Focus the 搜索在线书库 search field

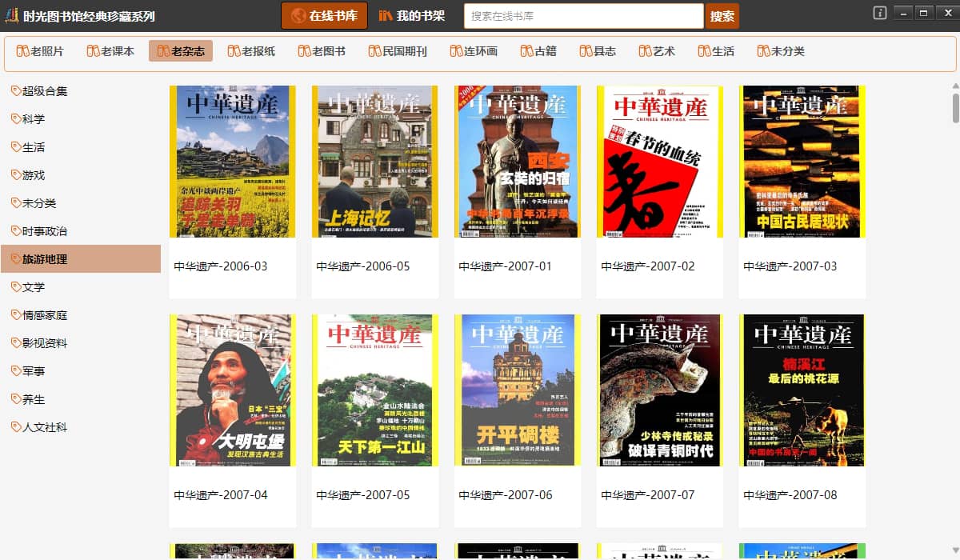[x=583, y=16]
